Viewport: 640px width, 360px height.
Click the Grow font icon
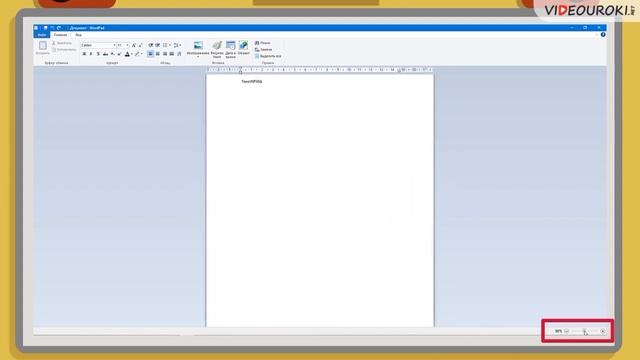[x=134, y=45]
